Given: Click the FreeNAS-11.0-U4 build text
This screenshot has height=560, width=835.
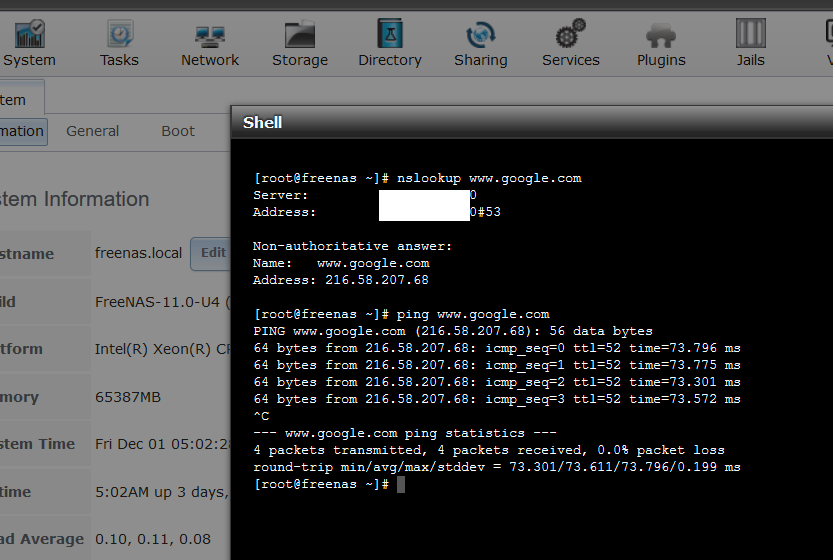Looking at the screenshot, I should (x=162, y=302).
